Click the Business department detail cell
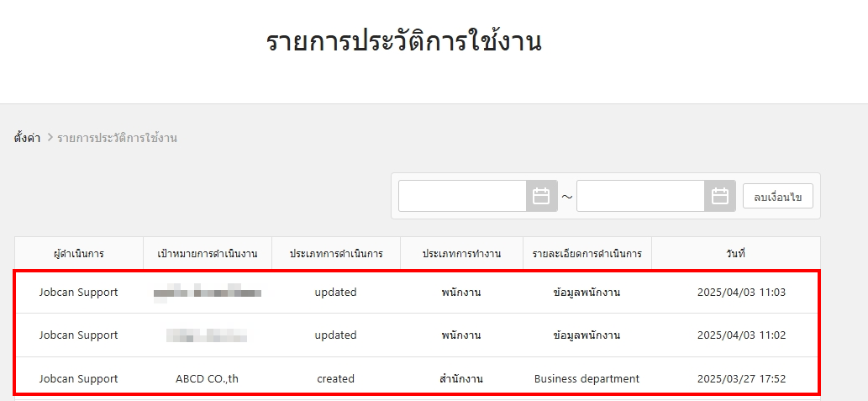 pos(587,379)
